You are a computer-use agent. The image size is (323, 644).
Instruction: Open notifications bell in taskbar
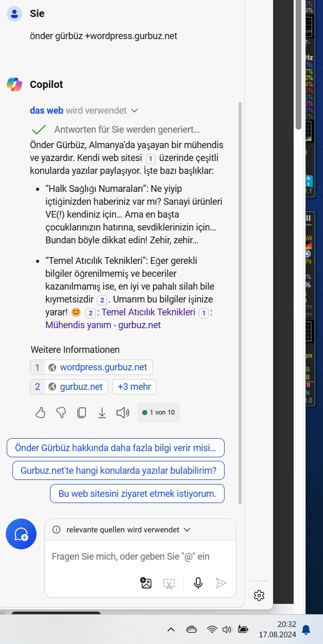[306, 629]
